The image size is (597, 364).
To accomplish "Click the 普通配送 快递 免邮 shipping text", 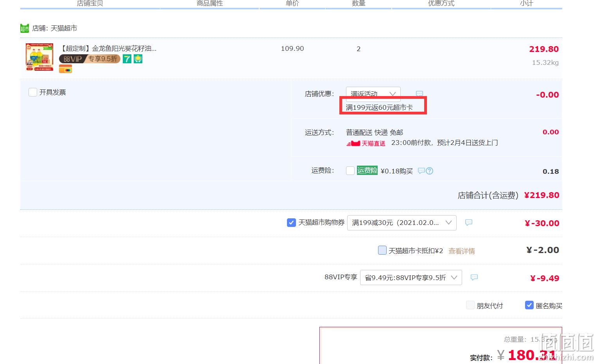I will click(375, 132).
